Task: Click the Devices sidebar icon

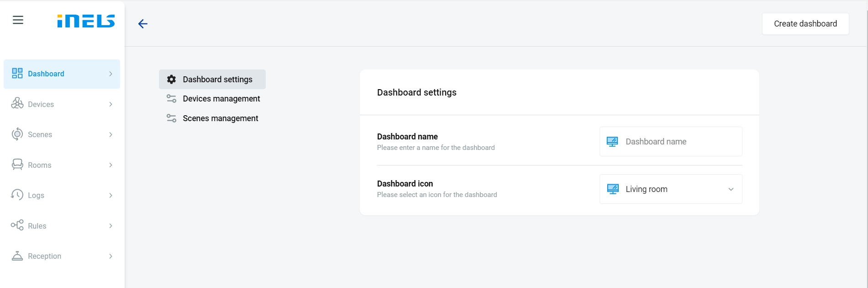Action: (17, 104)
